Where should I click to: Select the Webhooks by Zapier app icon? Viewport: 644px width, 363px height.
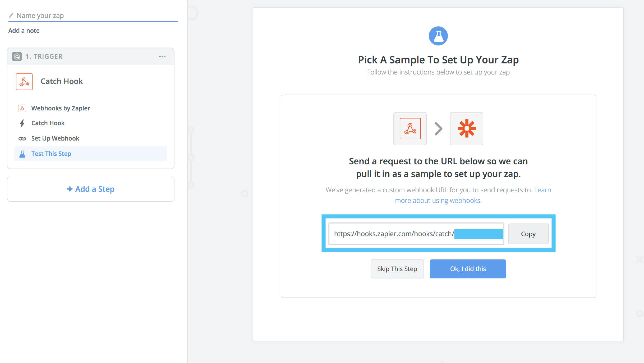click(x=22, y=108)
